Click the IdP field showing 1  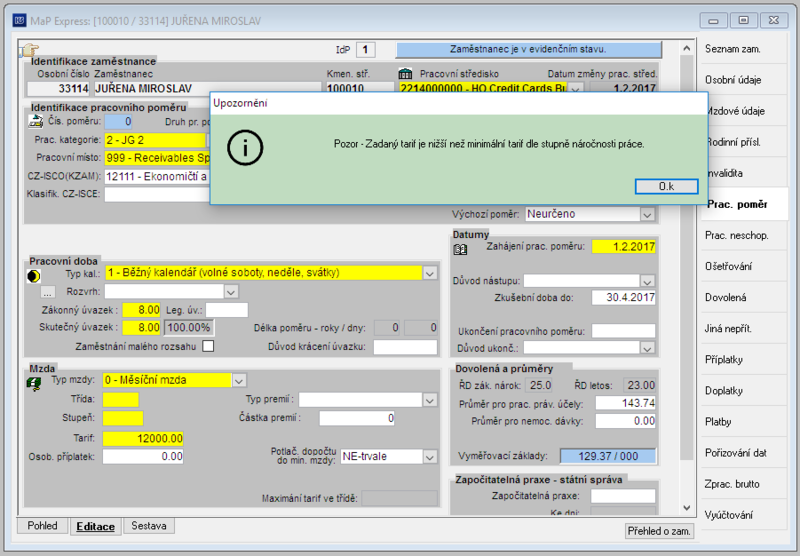click(x=365, y=49)
